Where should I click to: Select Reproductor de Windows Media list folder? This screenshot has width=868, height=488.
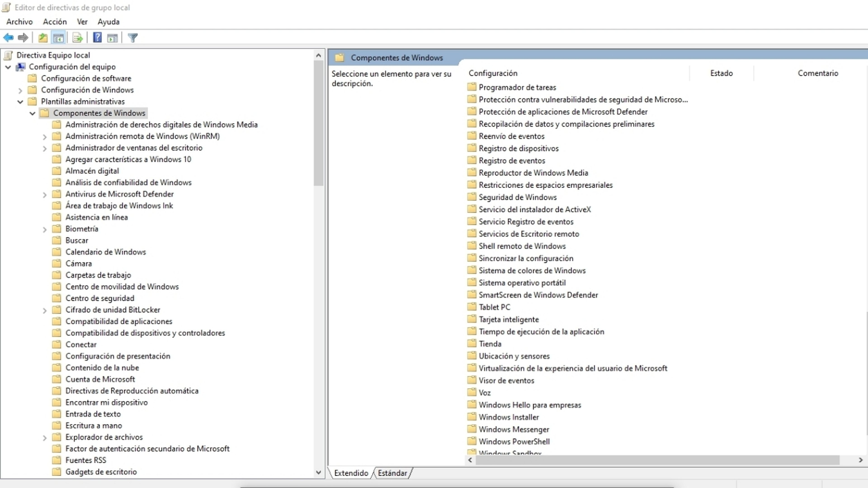[533, 173]
